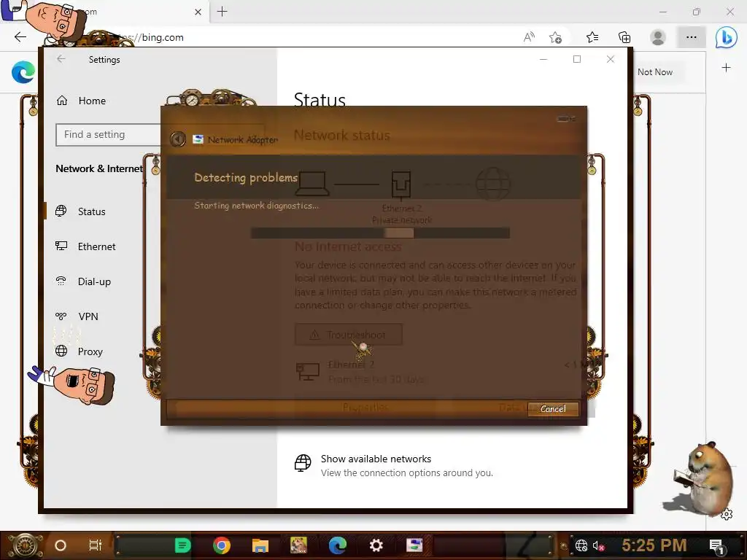Screen dimensions: 747x560
Task: Click the network globe tray icon
Action: (x=581, y=545)
